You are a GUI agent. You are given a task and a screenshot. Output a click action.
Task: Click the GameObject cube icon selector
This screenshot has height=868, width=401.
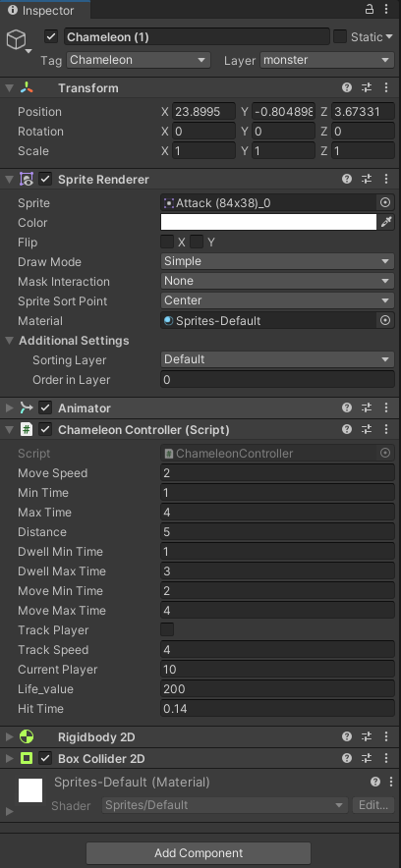[x=19, y=41]
